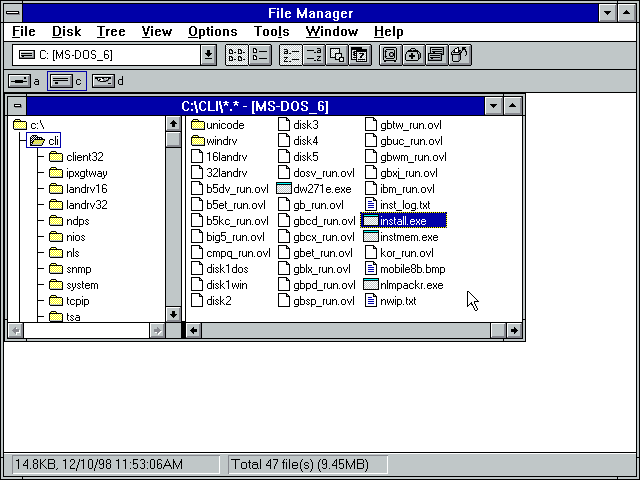640x480 pixels.
Task: Click the windrv folder icon
Action: tap(198, 141)
